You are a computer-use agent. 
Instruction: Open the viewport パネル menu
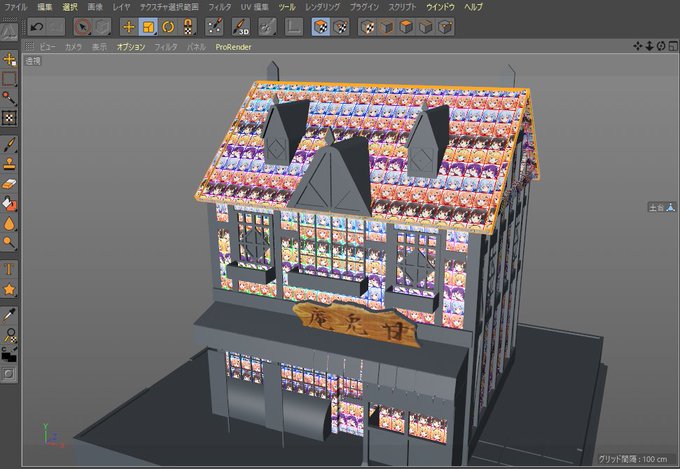(196, 47)
